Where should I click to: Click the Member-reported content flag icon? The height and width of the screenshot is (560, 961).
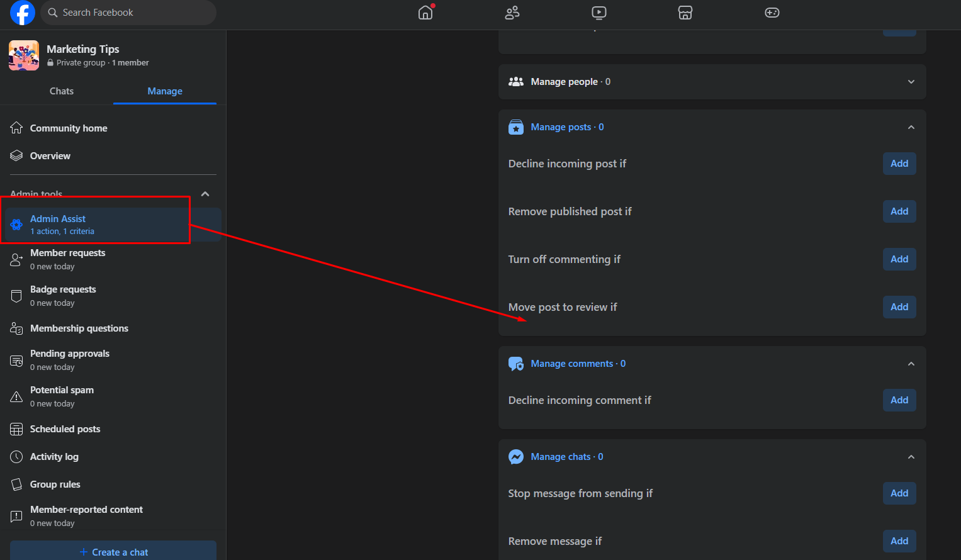(x=16, y=516)
